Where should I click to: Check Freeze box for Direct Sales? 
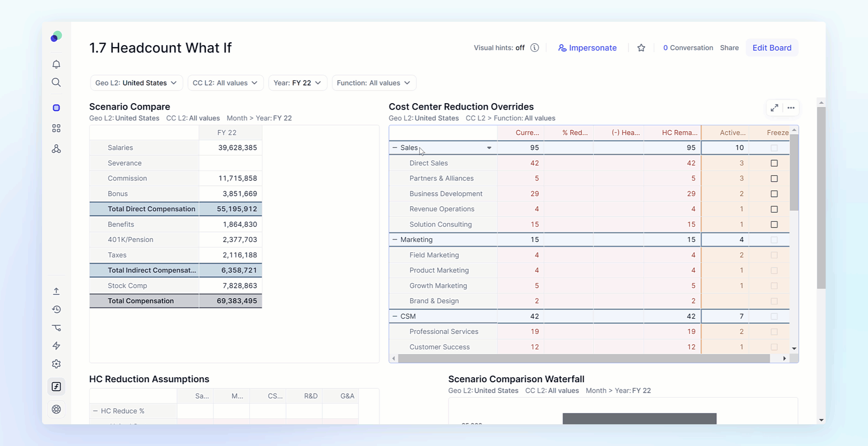click(x=774, y=163)
